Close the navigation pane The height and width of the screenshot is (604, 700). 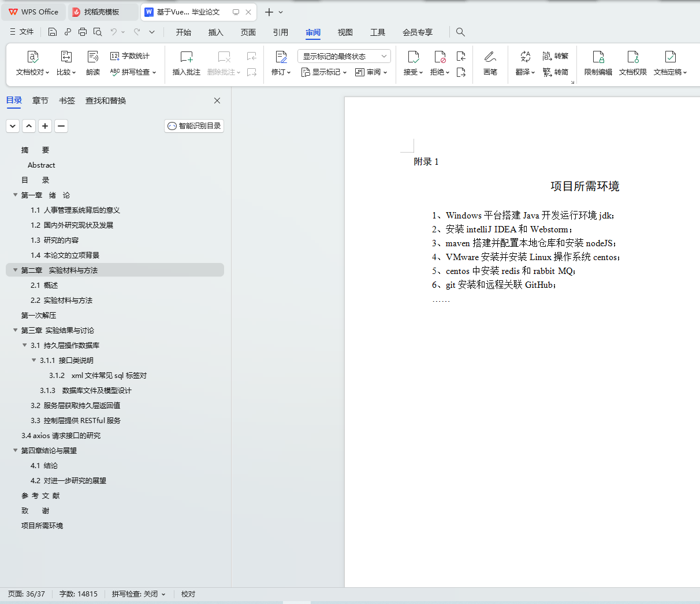point(217,101)
